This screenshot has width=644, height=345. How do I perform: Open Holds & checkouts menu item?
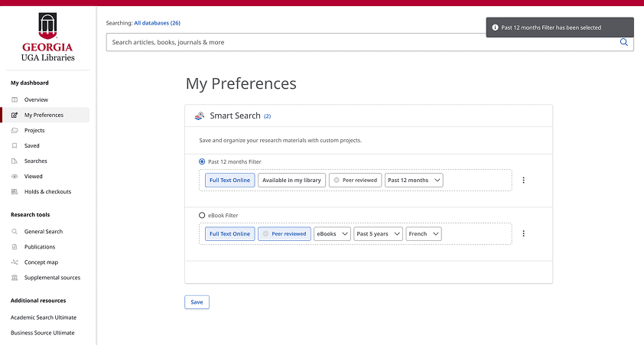(x=47, y=192)
